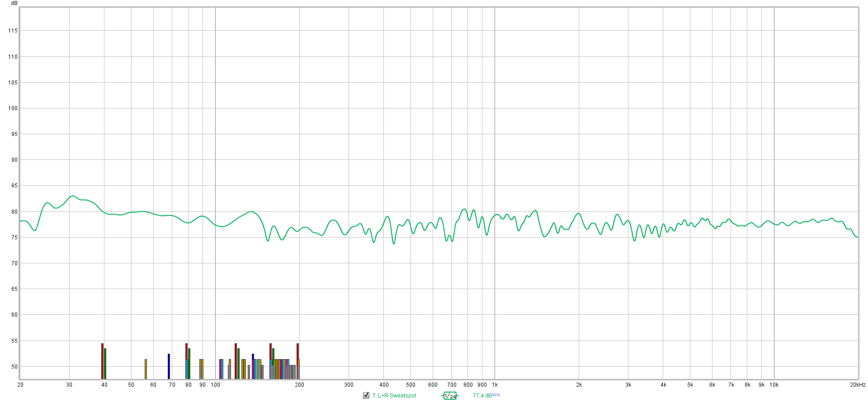Click the 20kHz label on the frequency axis
Screen dimensions: 868x402
click(x=857, y=385)
